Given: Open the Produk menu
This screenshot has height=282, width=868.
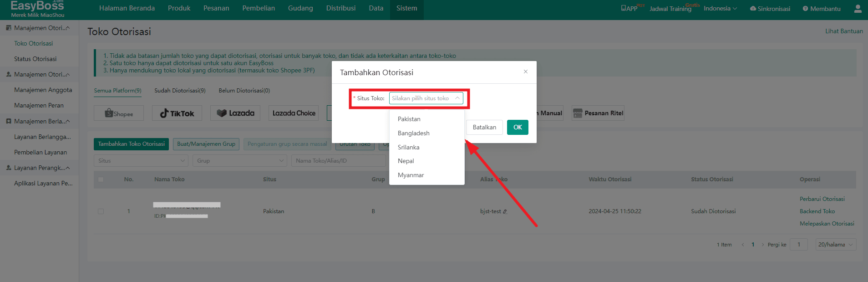Looking at the screenshot, I should 179,8.
